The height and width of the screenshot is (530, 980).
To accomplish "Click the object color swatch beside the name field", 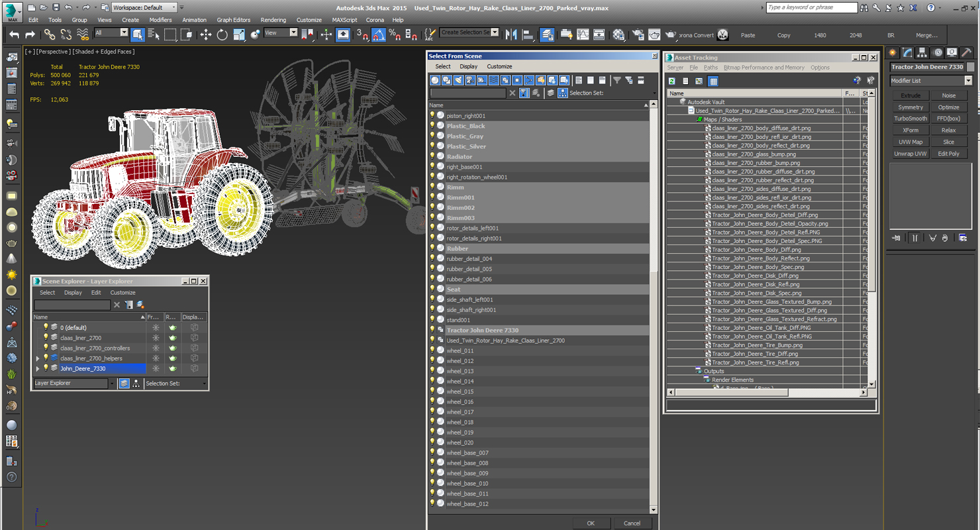I will pyautogui.click(x=971, y=67).
